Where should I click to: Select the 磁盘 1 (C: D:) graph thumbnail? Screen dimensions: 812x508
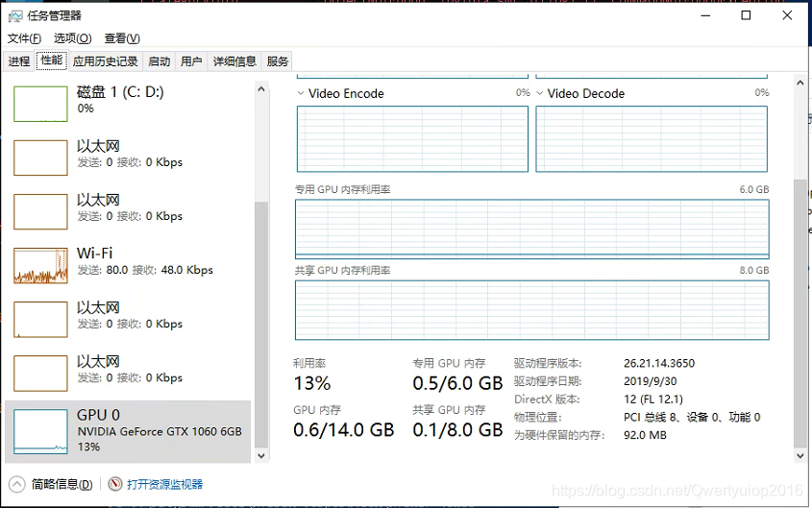point(40,104)
